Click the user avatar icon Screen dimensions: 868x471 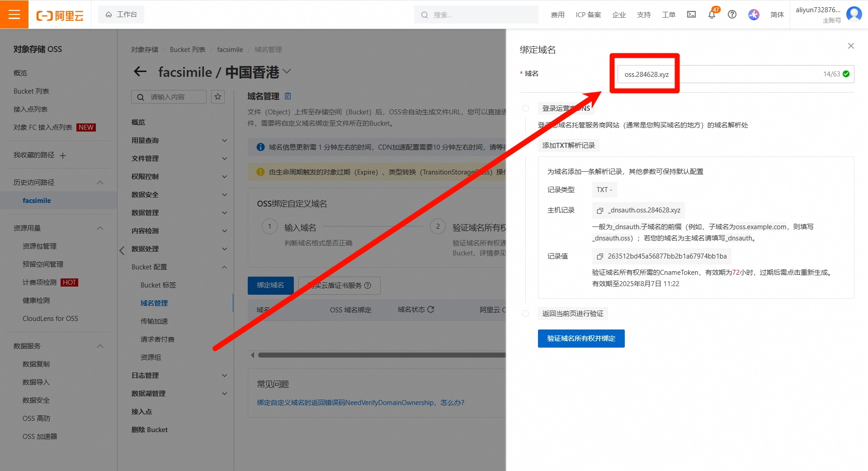[x=854, y=14]
